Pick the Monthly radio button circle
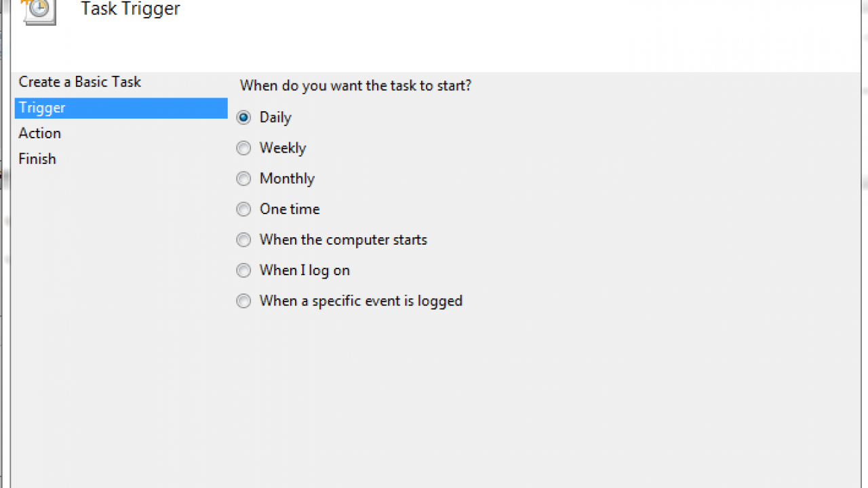868x488 pixels. pos(243,179)
